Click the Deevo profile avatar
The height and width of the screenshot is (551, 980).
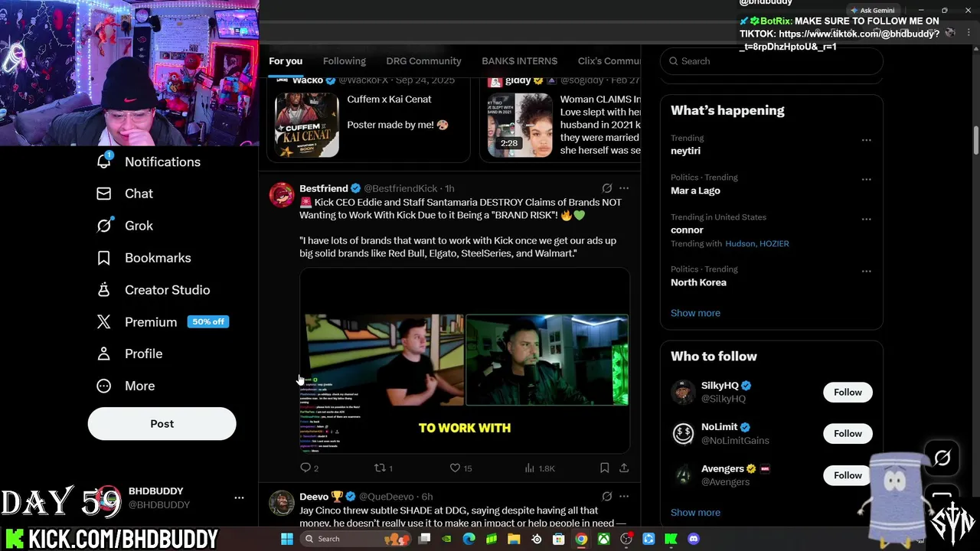tap(282, 503)
